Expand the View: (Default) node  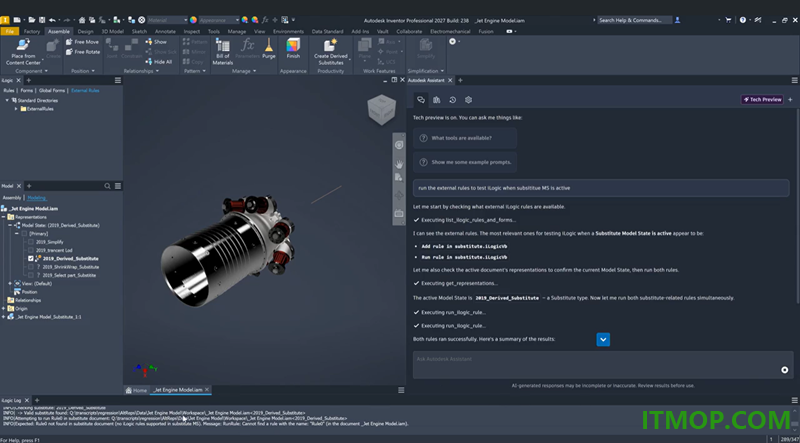click(x=10, y=283)
